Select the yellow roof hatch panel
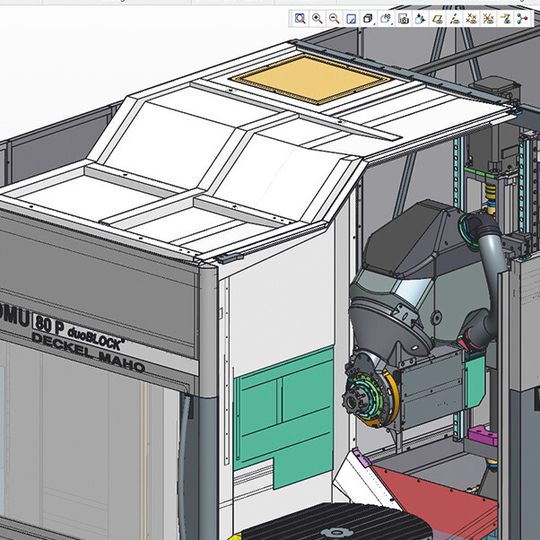 (x=311, y=79)
